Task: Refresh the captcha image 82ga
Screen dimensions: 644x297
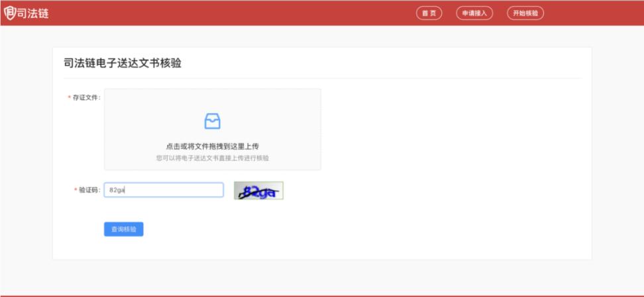Action: pos(258,191)
